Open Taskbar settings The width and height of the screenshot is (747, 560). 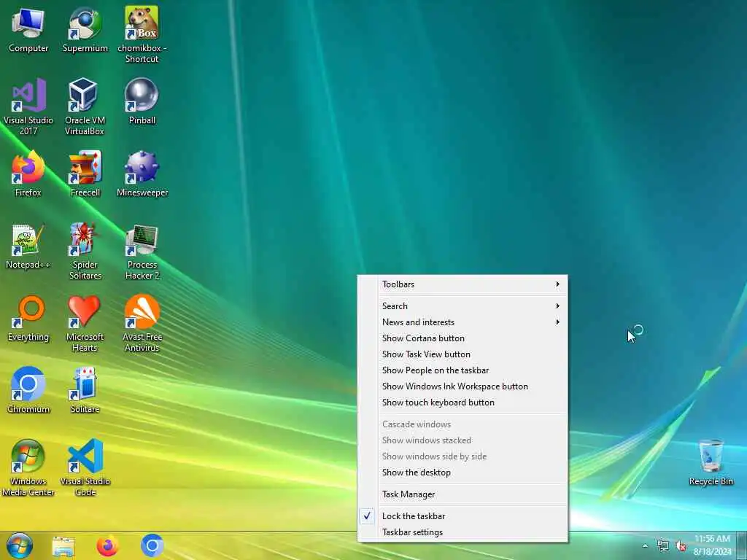[x=462, y=532]
